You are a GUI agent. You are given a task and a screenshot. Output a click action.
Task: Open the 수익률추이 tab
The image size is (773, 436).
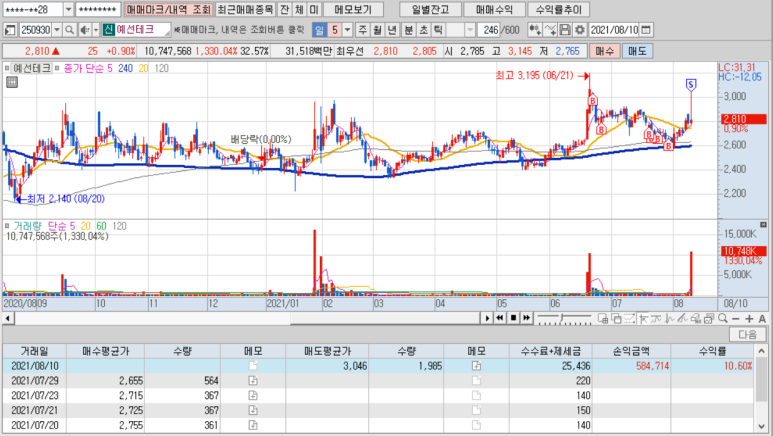tap(559, 9)
